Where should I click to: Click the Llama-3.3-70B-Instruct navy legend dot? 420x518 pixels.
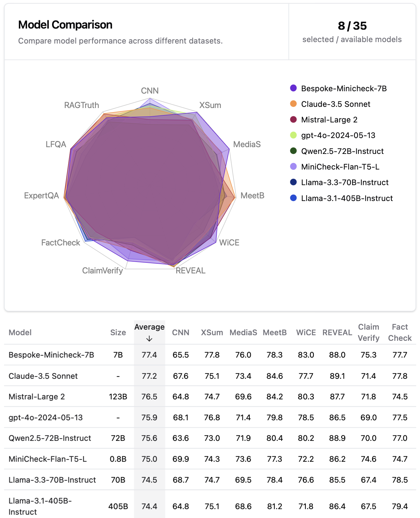pos(293,182)
